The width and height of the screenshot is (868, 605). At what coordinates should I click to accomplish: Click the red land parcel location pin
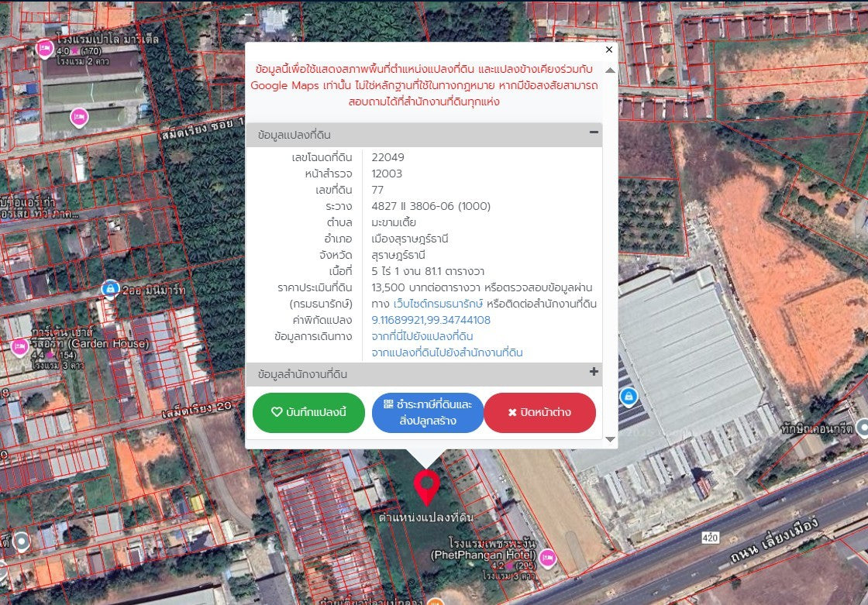pos(426,485)
